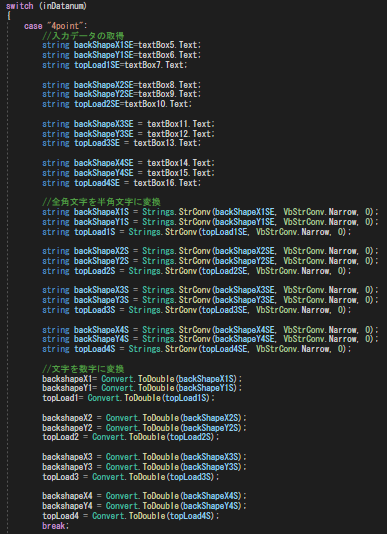Click the topLoad4SE argument in StrConv call

pos(224,349)
